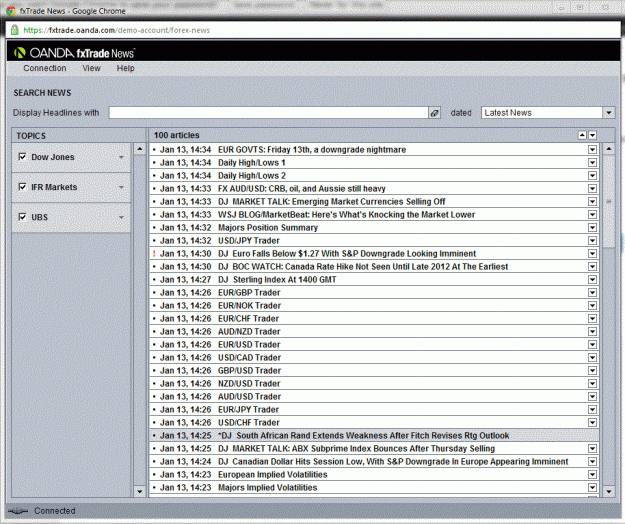This screenshot has height=524, width=625.
Task: Click the articles sort-down arrow icon
Action: [592, 135]
